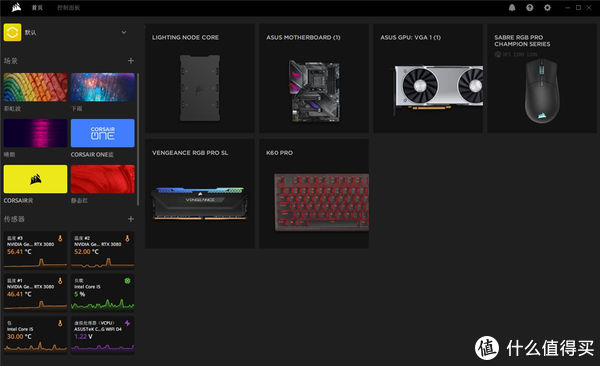
Task: Open the K60 PRO keyboard device tile
Action: (x=314, y=194)
